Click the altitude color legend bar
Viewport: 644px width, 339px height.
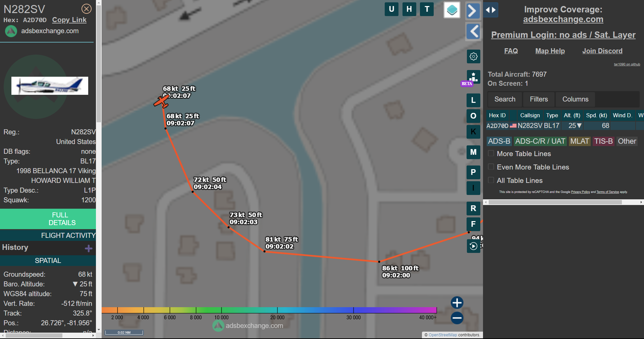[269, 310]
